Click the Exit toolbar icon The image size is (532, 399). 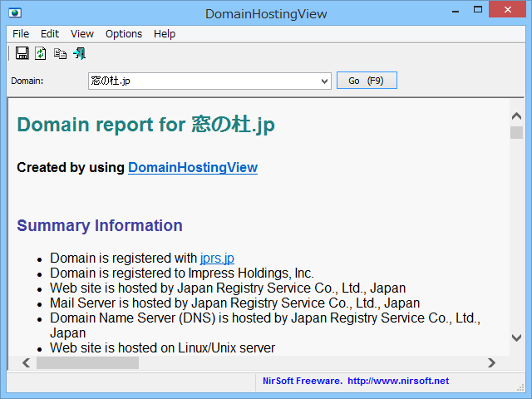(x=80, y=53)
